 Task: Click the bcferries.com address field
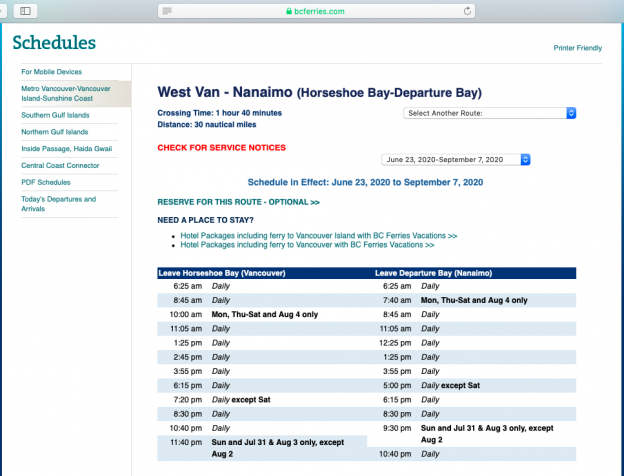pos(316,11)
